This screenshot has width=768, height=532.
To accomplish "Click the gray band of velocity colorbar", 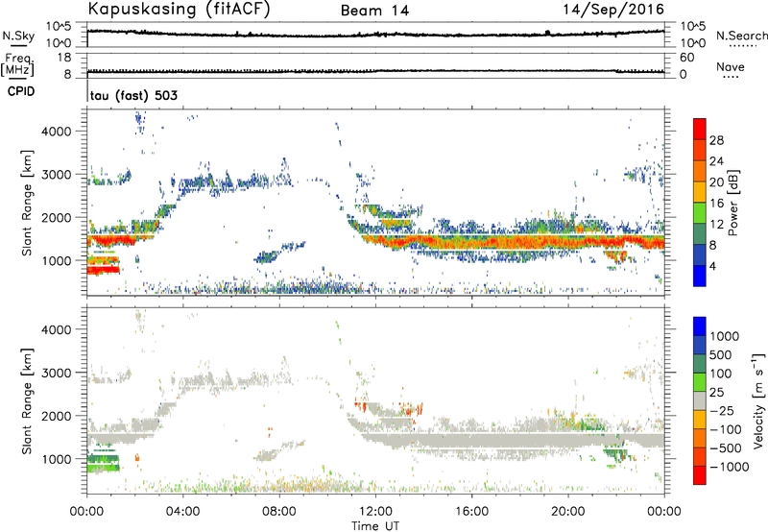I will pos(700,400).
